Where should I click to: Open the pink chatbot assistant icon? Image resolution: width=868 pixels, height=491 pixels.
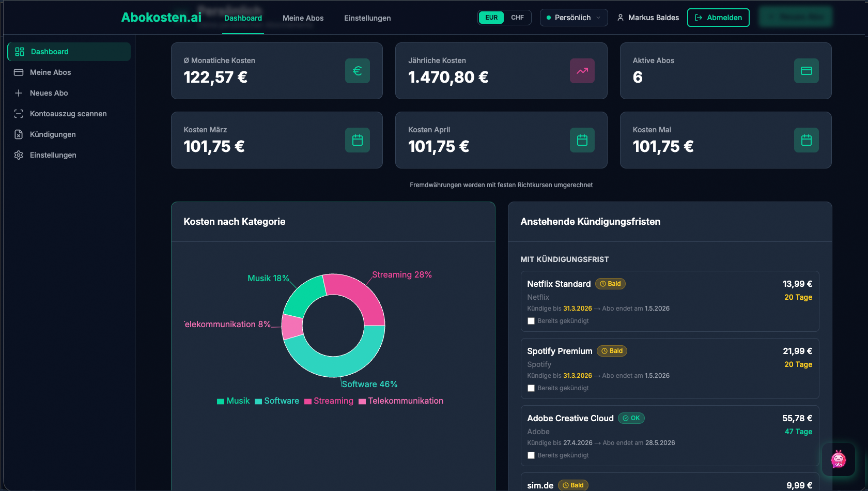[x=838, y=459]
